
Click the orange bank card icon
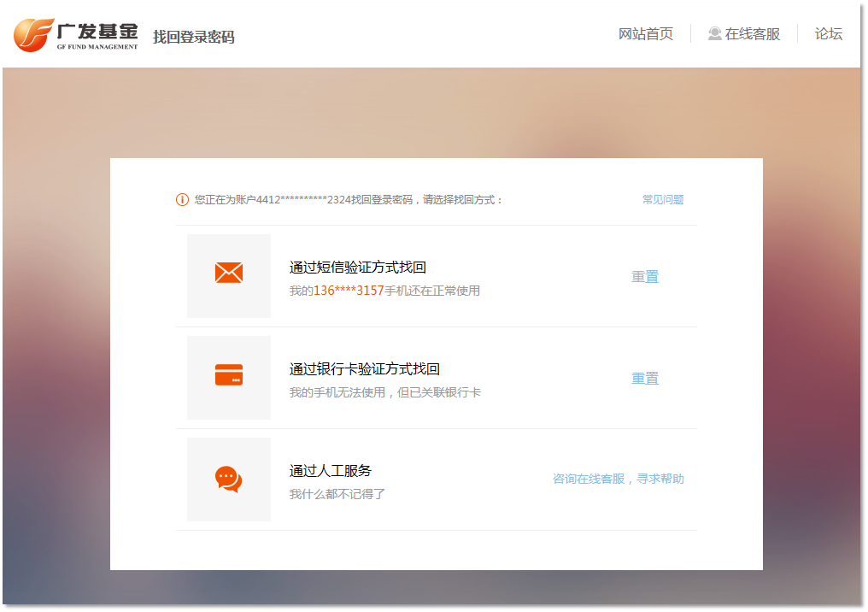point(229,375)
